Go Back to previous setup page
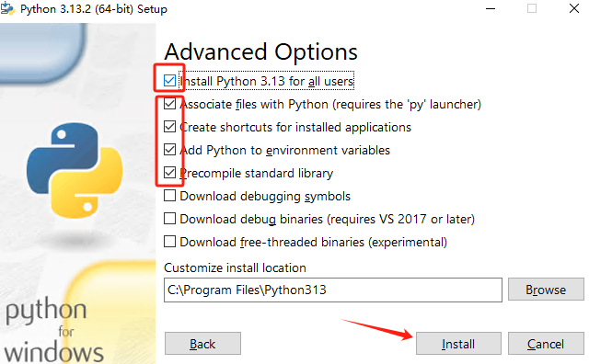Viewport: 589px width, 364px height. click(x=202, y=344)
